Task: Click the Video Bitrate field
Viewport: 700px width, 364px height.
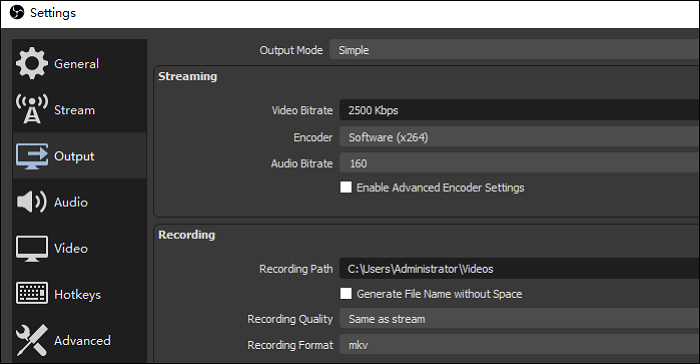Action: (520, 110)
